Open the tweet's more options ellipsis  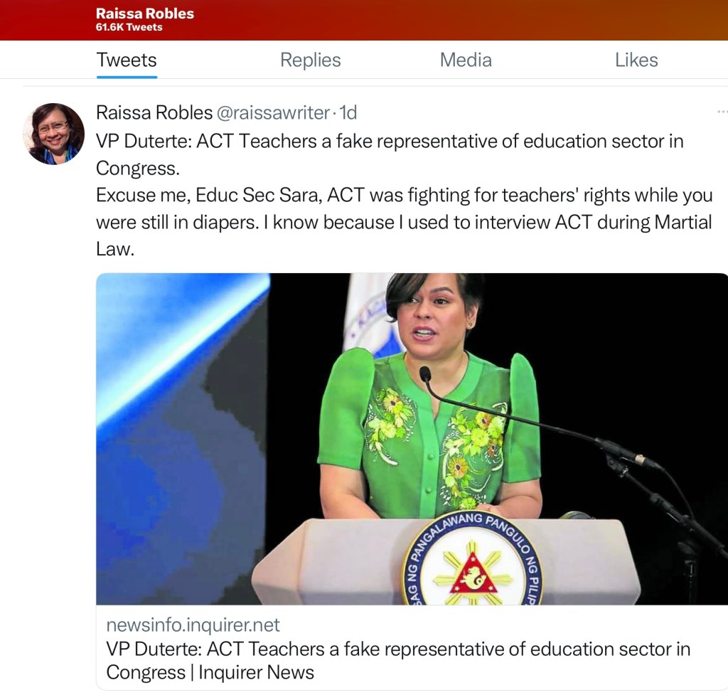pos(722,112)
